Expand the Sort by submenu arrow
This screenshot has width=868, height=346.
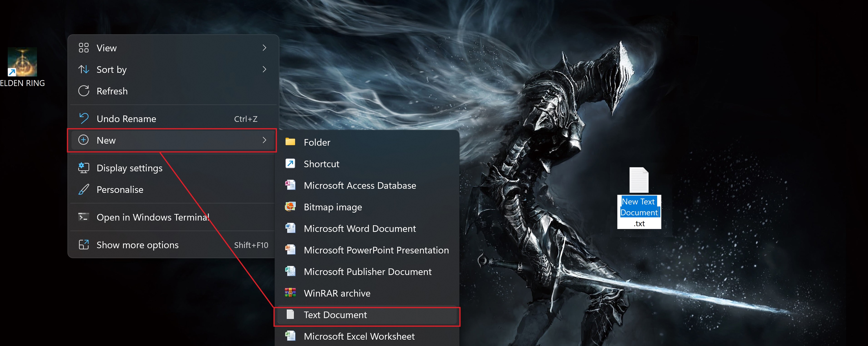(x=264, y=69)
